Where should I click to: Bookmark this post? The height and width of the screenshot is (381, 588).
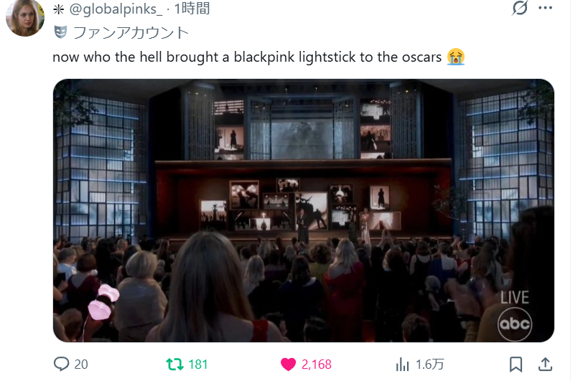tap(515, 364)
